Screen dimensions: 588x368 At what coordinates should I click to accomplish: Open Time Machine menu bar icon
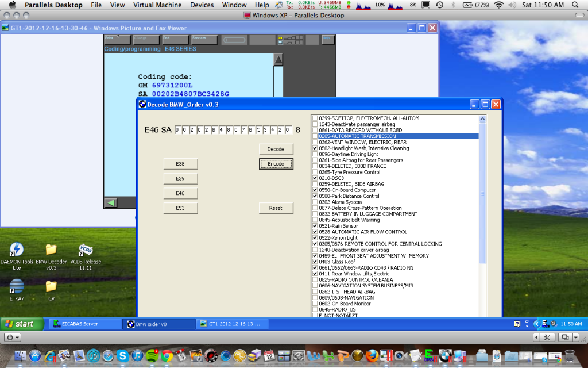tap(439, 5)
